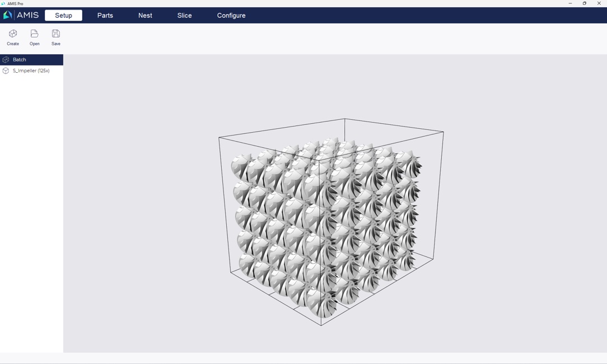Minimize the AMIS Pro window
This screenshot has height=364, width=607.
570,3
